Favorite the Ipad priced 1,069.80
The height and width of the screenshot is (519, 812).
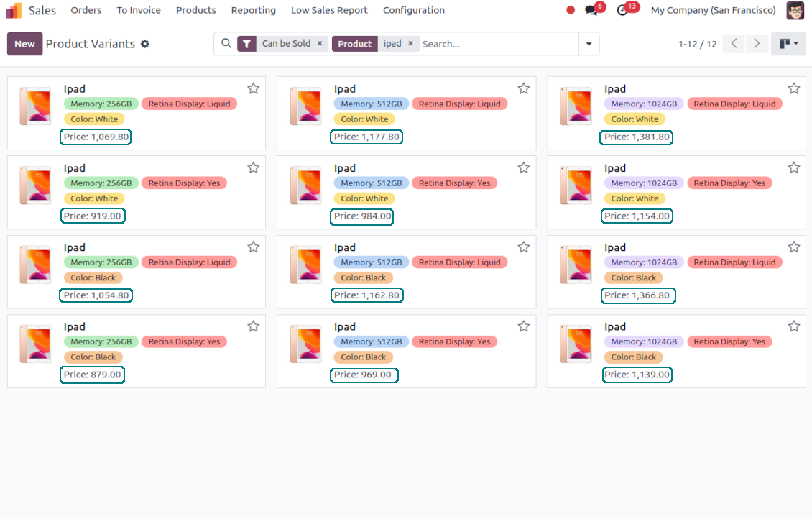tap(253, 88)
